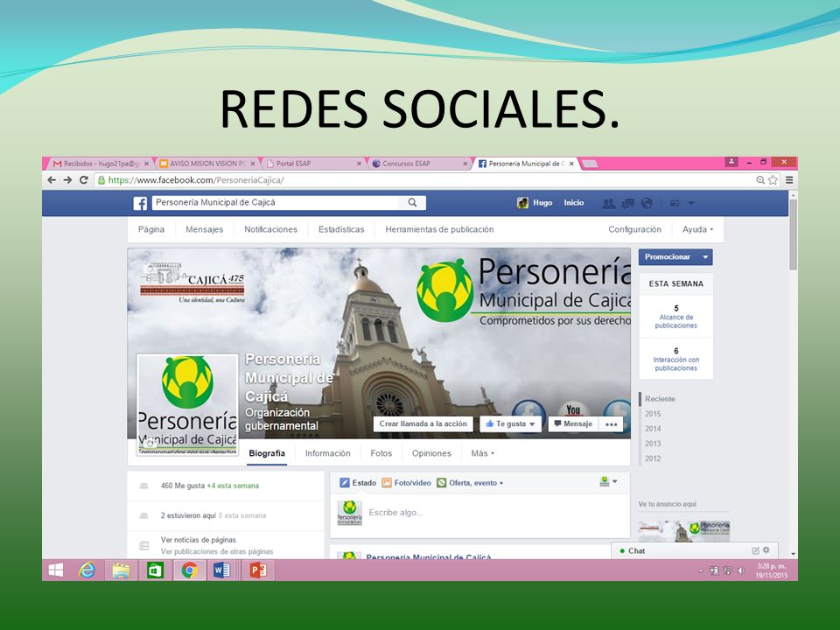
Task: Expand the Promocionar dropdown arrow
Action: click(705, 257)
